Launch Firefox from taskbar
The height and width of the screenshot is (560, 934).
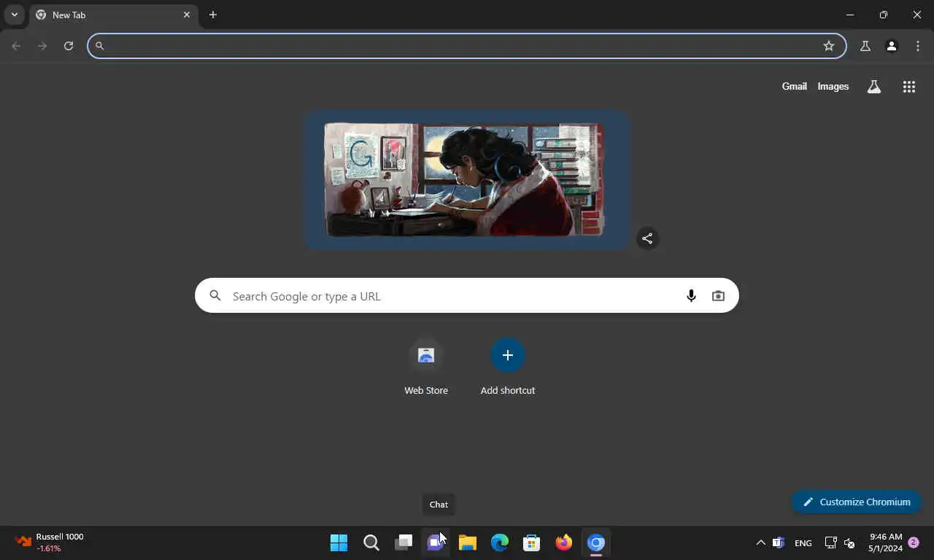pos(564,542)
